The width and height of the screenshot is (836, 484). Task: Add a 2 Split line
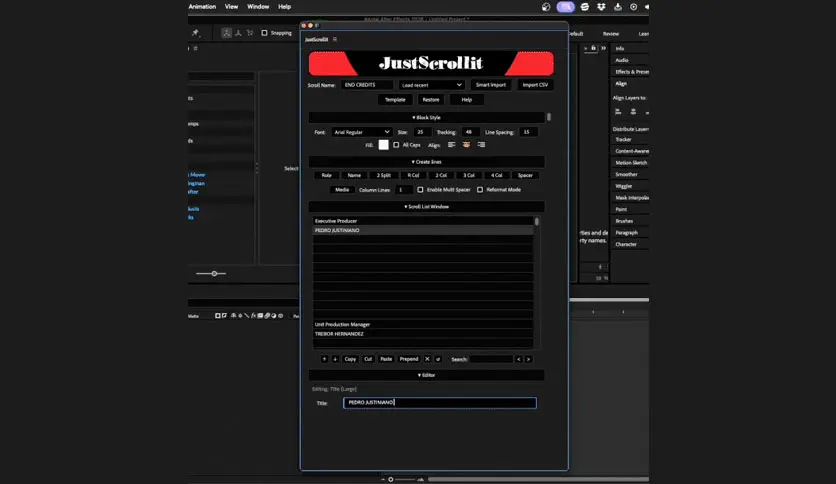point(383,175)
